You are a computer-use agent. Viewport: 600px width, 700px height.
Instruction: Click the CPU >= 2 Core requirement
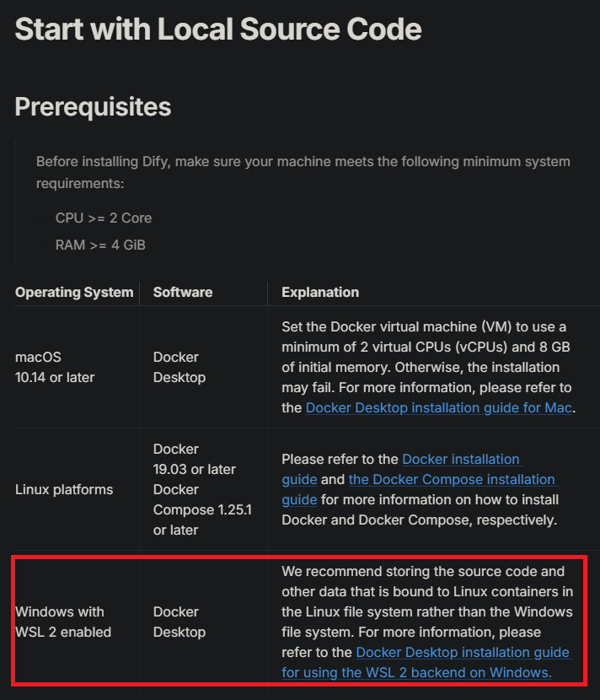[104, 218]
